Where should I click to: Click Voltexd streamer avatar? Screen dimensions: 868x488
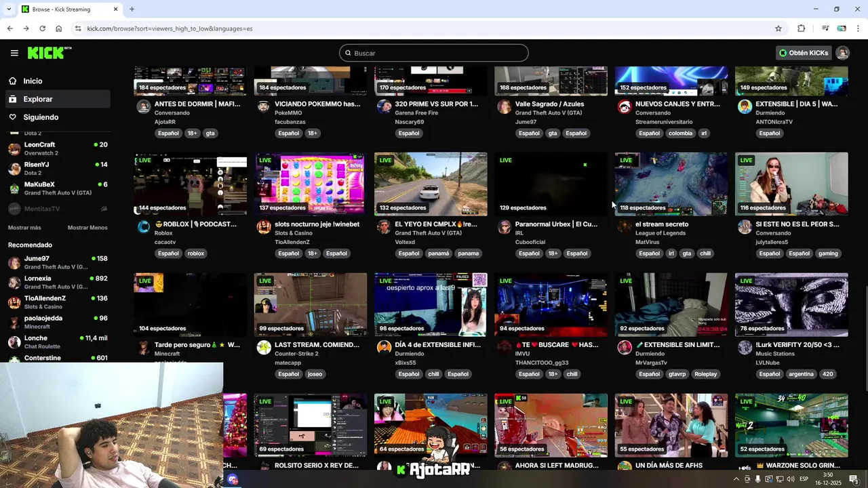tap(384, 227)
